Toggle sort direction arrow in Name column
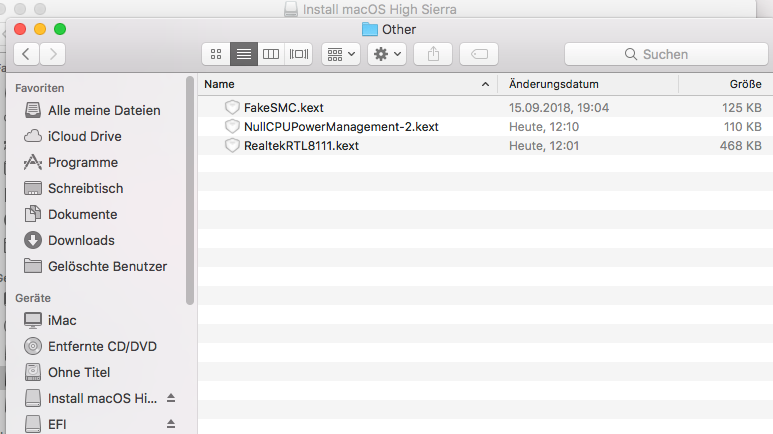Image resolution: width=773 pixels, height=434 pixels. (x=486, y=84)
